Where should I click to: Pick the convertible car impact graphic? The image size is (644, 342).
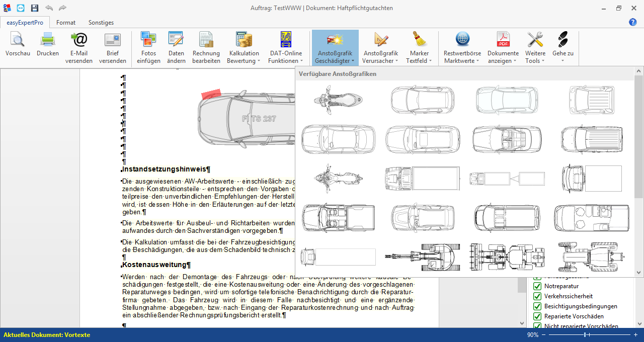point(507,138)
